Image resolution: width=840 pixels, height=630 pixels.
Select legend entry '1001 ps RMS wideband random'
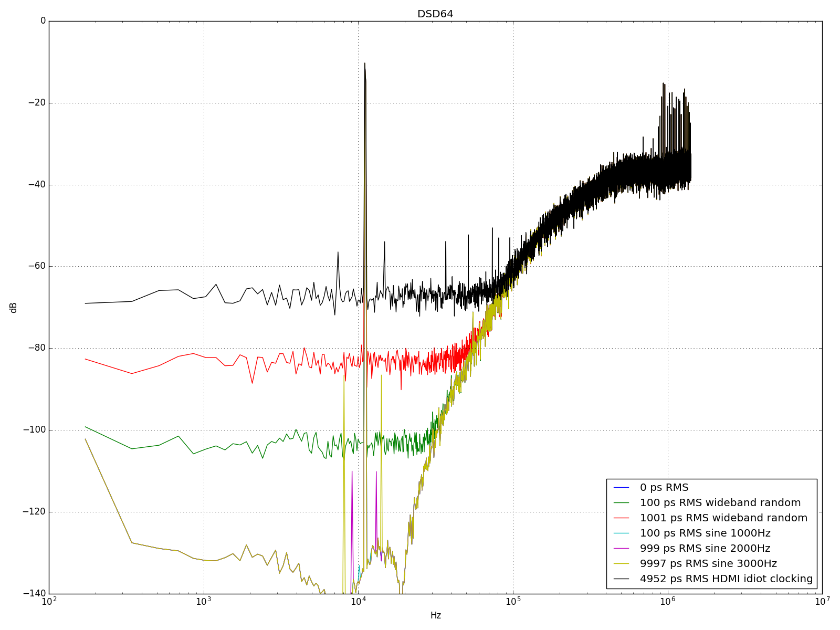click(x=723, y=518)
